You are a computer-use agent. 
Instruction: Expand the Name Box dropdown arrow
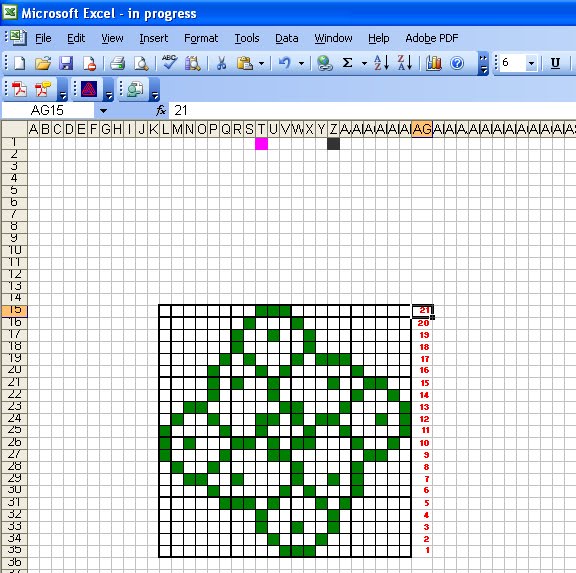click(103, 111)
